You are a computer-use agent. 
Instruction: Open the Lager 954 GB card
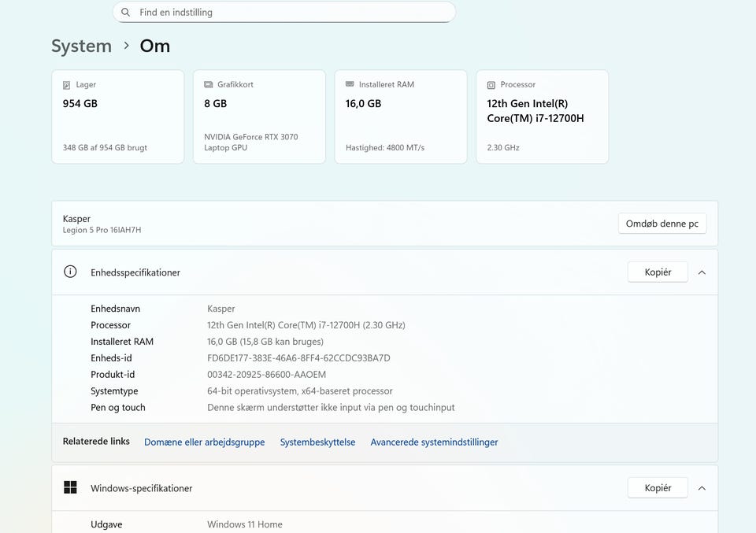pos(117,117)
